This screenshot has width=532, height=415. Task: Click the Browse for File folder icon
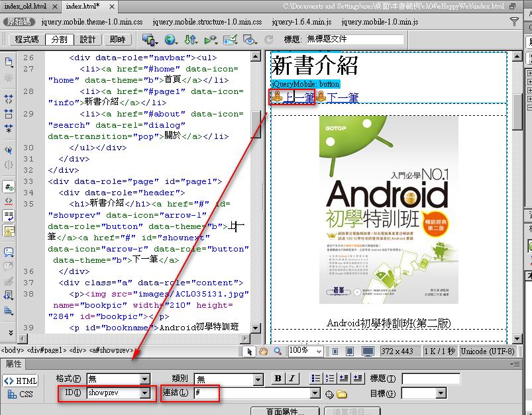click(x=342, y=394)
